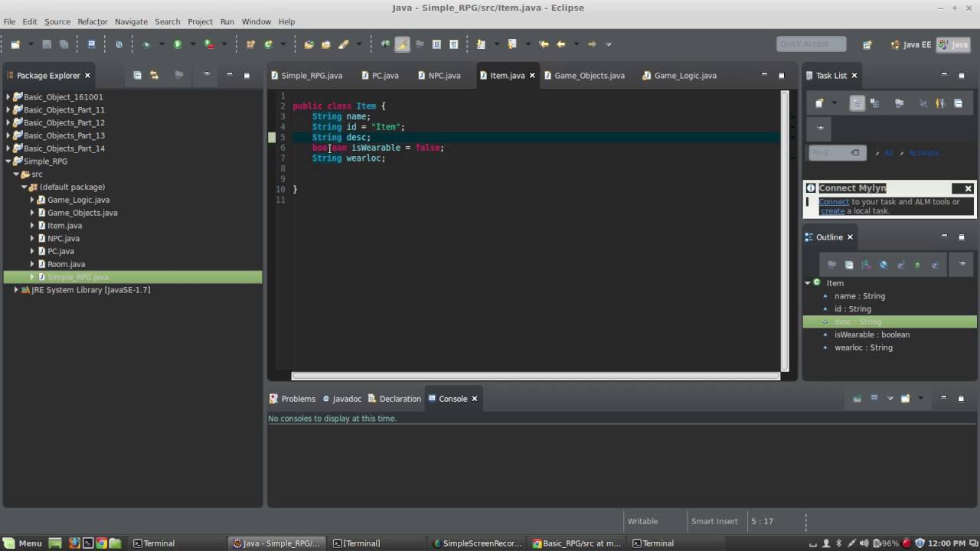Open Room.java in Package Explorer

coord(66,264)
